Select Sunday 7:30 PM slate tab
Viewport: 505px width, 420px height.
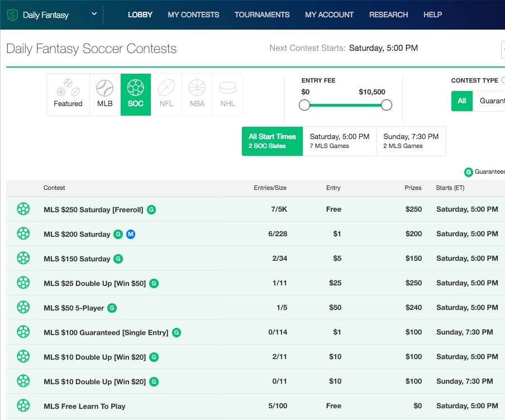[x=411, y=141]
